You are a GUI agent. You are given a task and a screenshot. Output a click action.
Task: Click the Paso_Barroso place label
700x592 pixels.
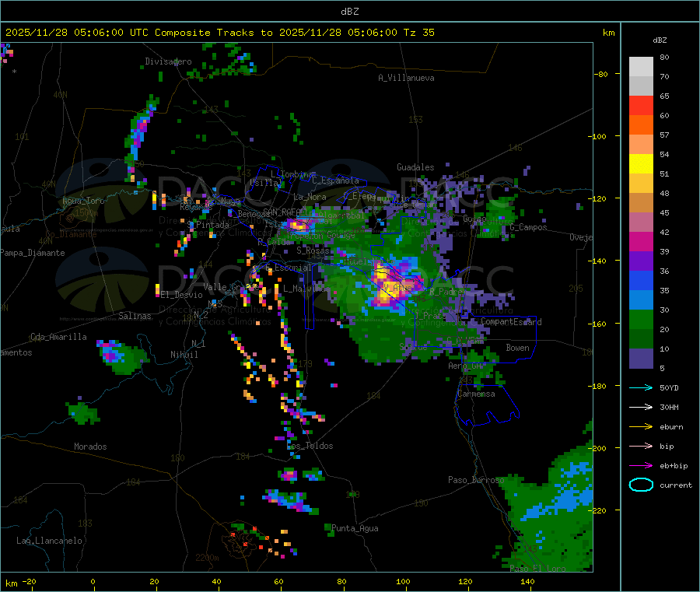(476, 480)
